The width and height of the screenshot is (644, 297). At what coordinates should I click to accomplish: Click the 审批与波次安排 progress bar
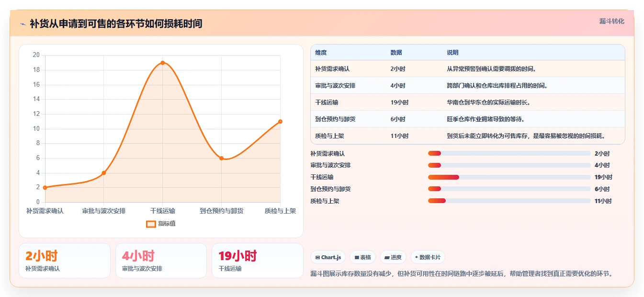[509, 165]
